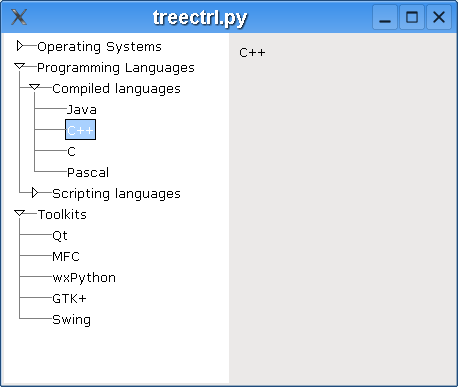Select the highlighted C++ item
The height and width of the screenshot is (387, 458).
[80, 129]
